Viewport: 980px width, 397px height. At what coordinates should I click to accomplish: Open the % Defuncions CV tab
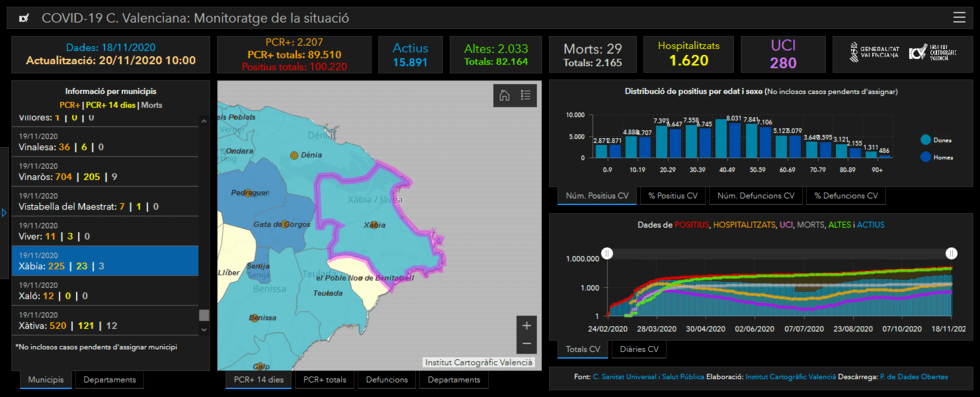pyautogui.click(x=846, y=196)
